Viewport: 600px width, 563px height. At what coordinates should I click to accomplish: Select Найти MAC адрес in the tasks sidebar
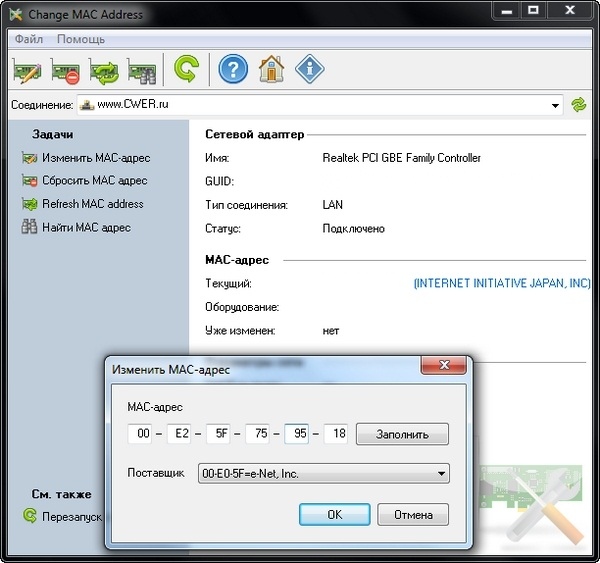pyautogui.click(x=86, y=228)
